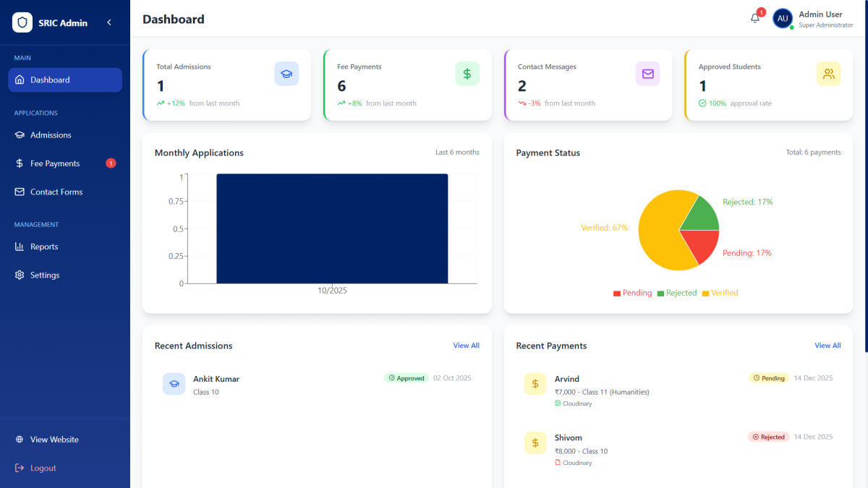Collapse the sidebar with the chevron arrow
The image size is (868, 488).
(109, 22)
